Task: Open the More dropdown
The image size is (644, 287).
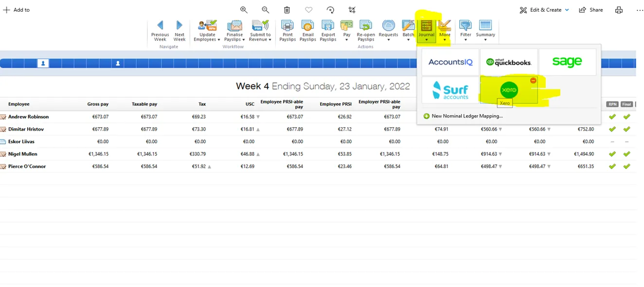Action: tap(445, 31)
